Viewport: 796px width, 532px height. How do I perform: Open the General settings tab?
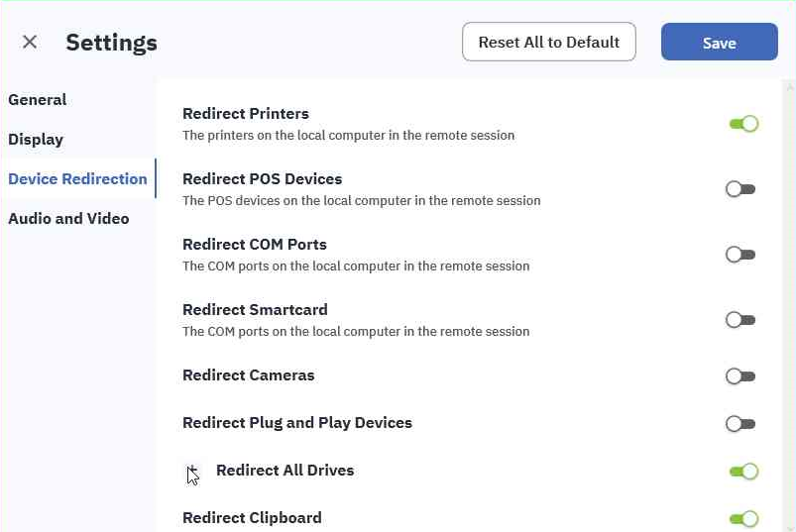[38, 100]
